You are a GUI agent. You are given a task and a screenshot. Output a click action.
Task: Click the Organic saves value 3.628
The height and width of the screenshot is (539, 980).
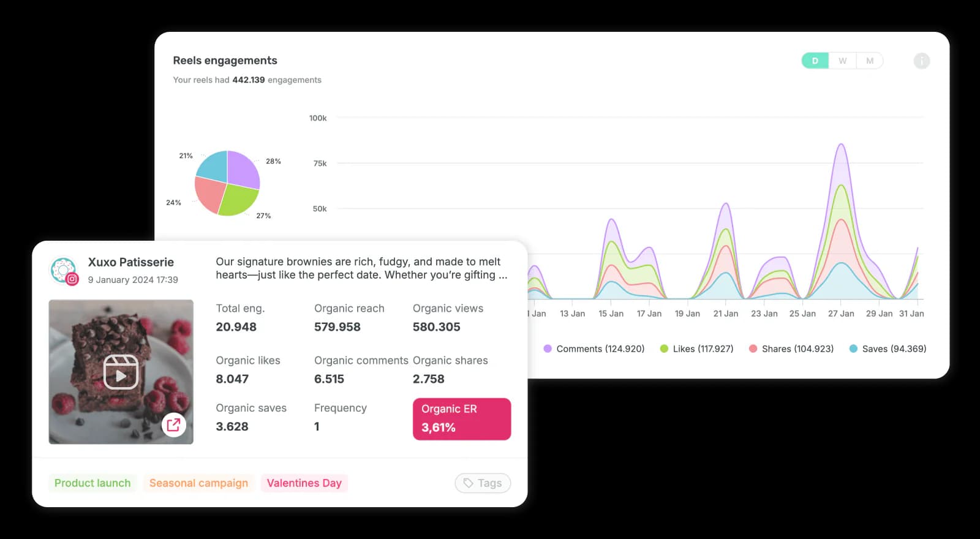coord(232,427)
